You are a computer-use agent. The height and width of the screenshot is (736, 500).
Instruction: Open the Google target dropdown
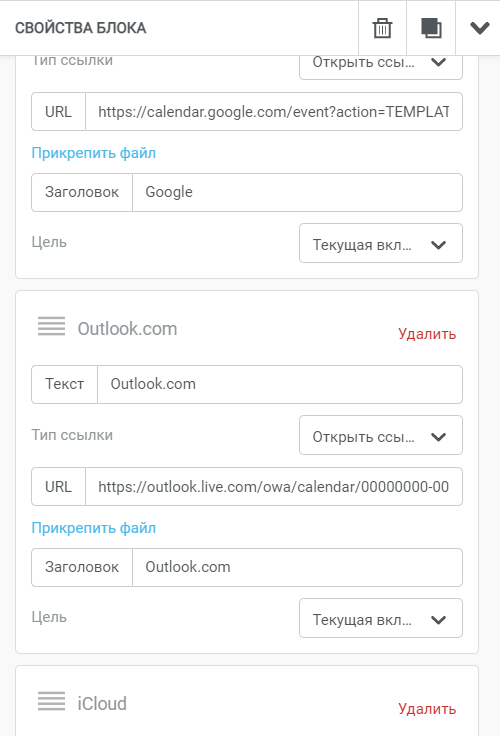(381, 243)
